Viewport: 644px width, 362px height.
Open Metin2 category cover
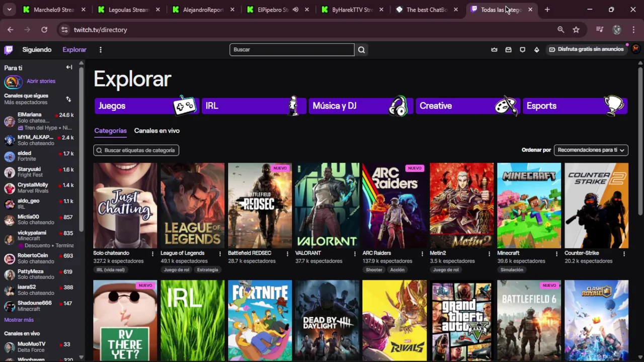(x=462, y=205)
